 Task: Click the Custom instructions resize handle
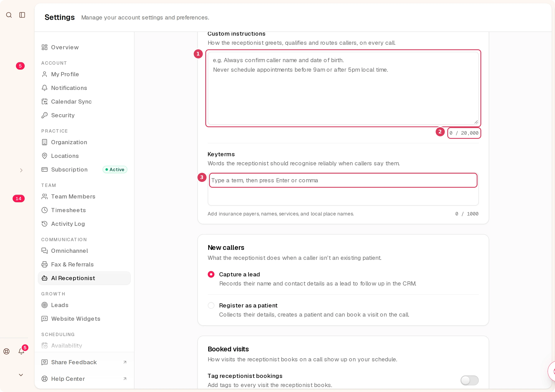(476, 122)
